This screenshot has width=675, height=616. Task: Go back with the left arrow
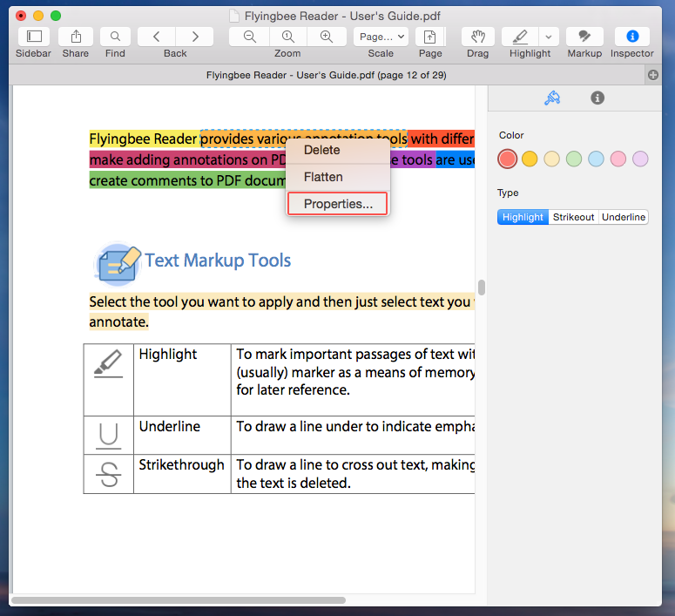(x=156, y=37)
